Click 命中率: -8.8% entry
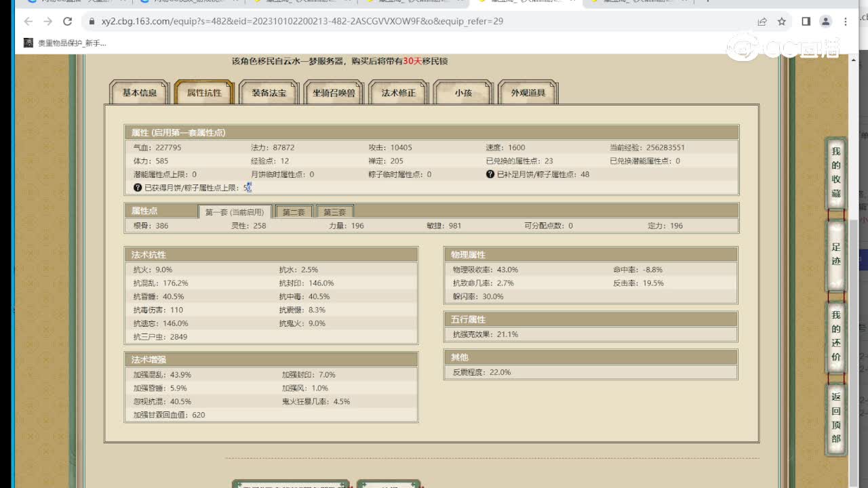This screenshot has height=488, width=868. [637, 269]
